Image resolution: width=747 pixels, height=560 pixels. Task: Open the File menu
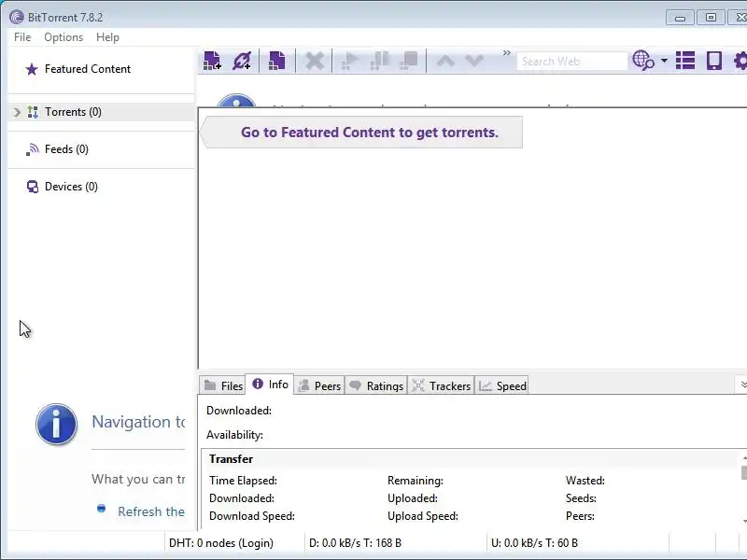[x=22, y=37]
